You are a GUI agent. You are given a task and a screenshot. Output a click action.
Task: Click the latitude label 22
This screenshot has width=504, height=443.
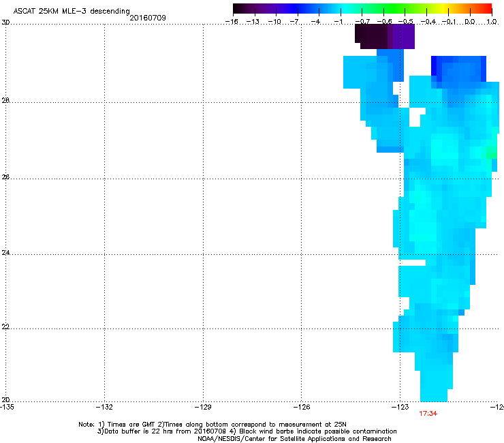point(5,327)
